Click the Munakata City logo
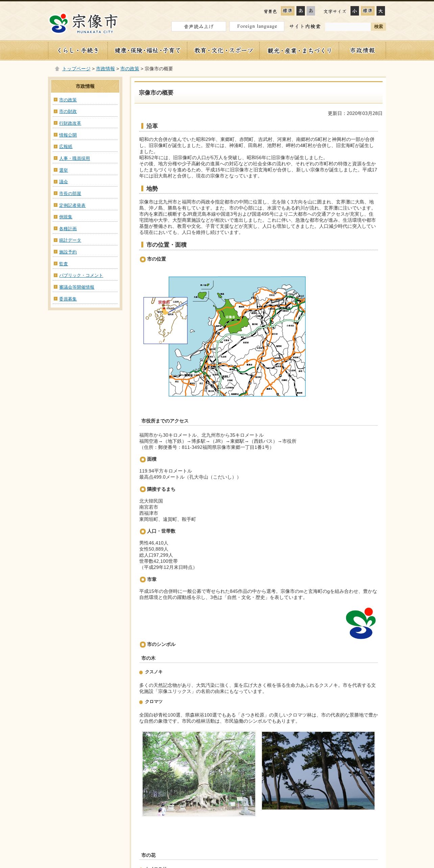434x868 pixels. pos(83,23)
